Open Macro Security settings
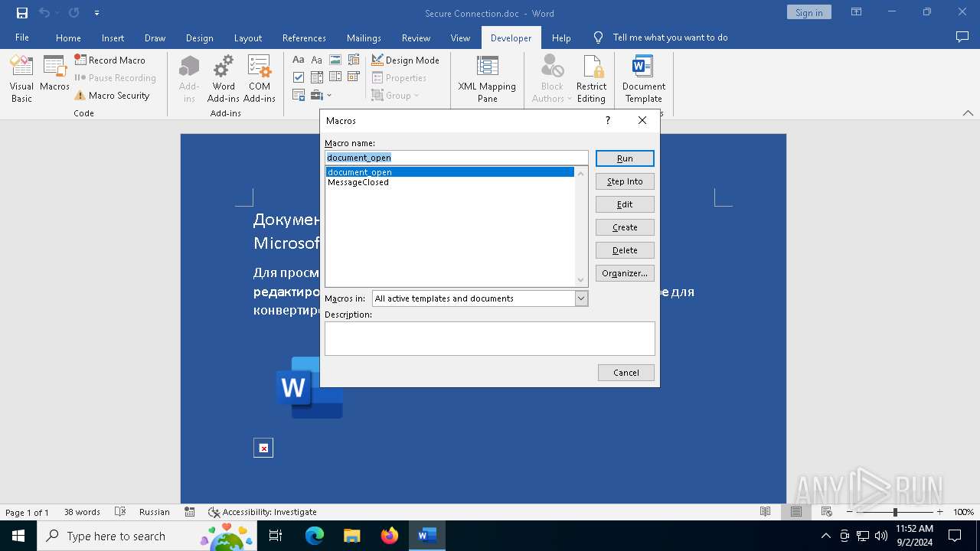The height and width of the screenshot is (551, 980). pos(112,96)
